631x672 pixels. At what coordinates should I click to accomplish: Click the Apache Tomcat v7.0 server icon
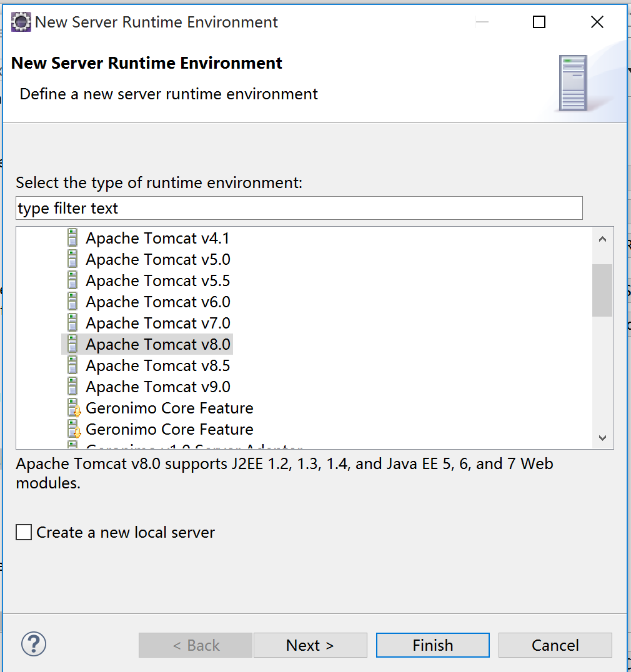click(x=73, y=322)
